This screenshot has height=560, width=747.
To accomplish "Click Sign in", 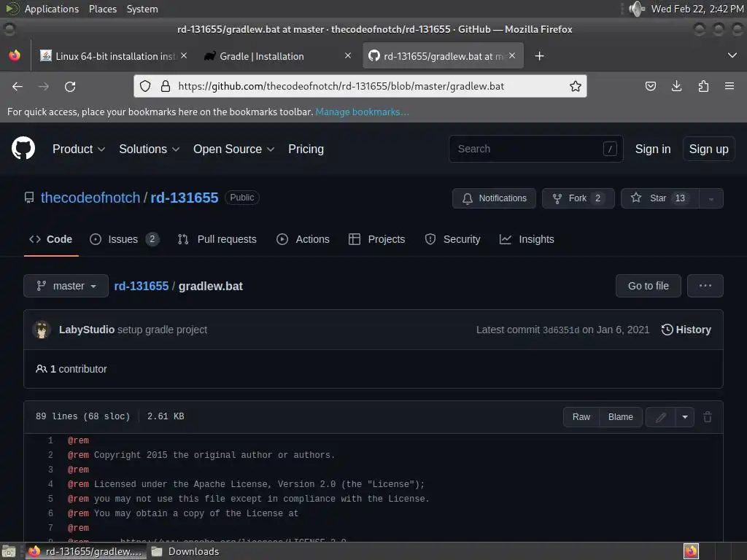I will pos(653,149).
